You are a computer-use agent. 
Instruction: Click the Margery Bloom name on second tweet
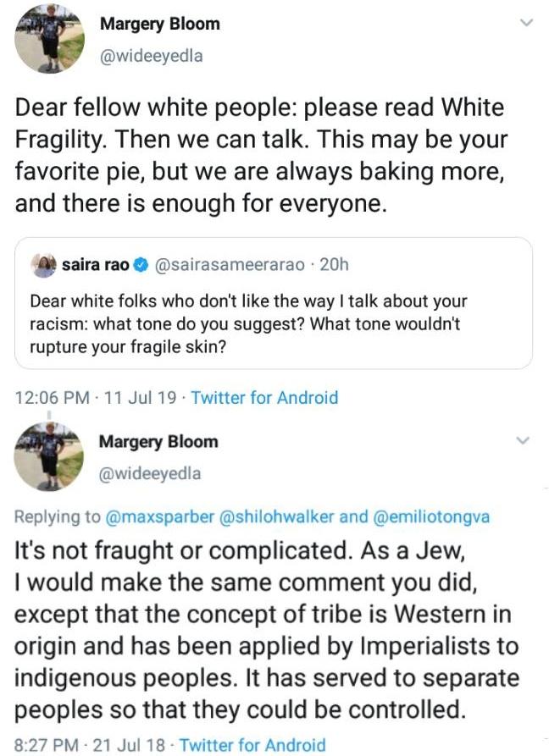tap(158, 442)
